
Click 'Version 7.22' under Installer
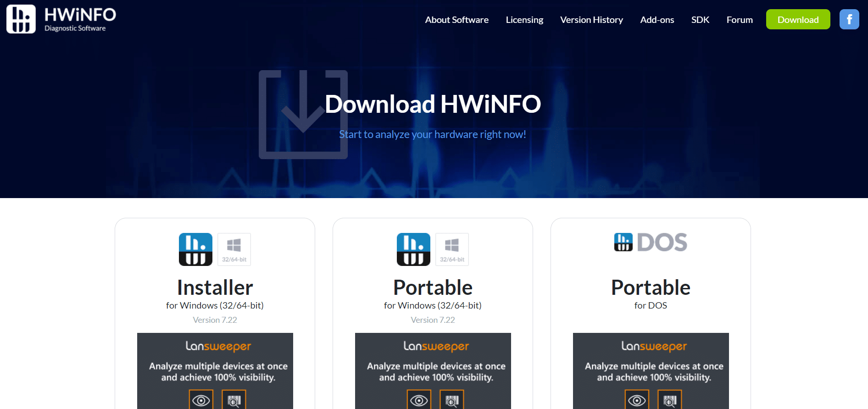[215, 320]
